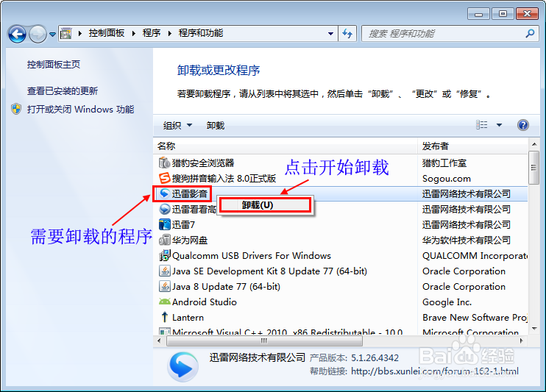The image size is (546, 392).
Task: Expand the root arrow before 控制面板 breadcrumb
Action: click(x=80, y=33)
